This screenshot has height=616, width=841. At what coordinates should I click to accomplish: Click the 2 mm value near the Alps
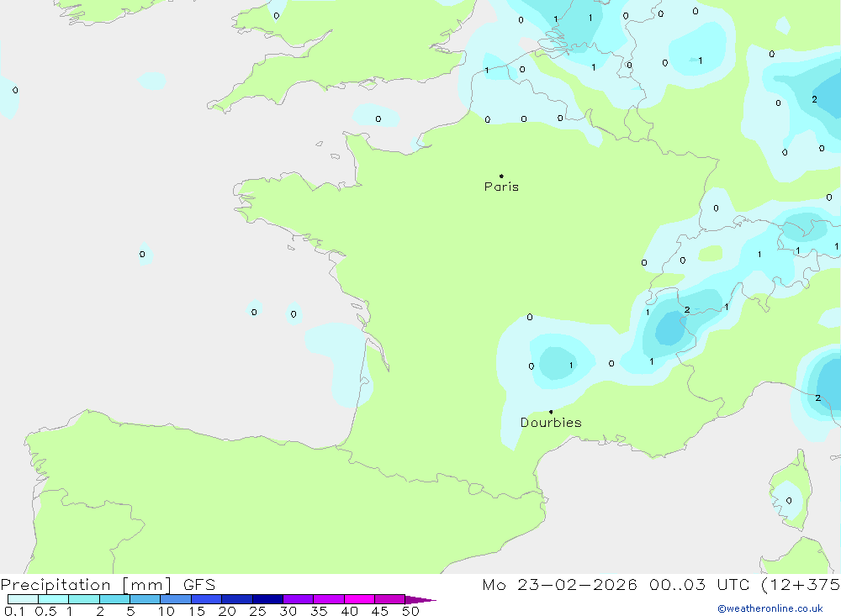coord(687,310)
